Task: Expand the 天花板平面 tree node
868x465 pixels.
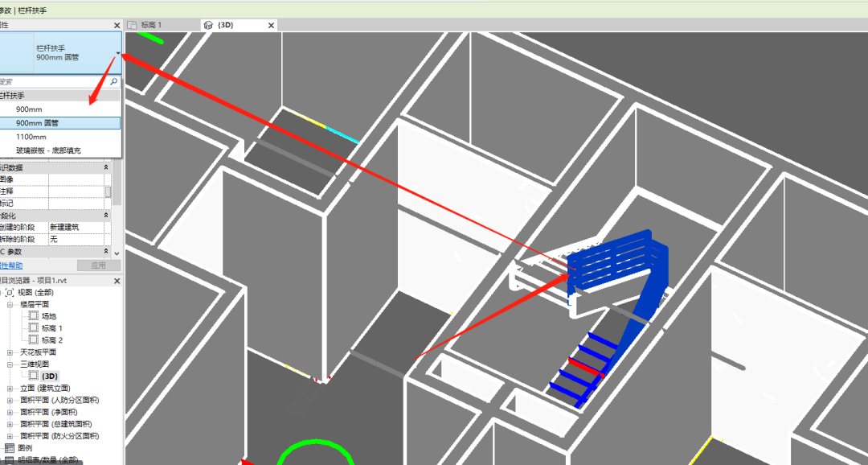Action: pos(10,352)
